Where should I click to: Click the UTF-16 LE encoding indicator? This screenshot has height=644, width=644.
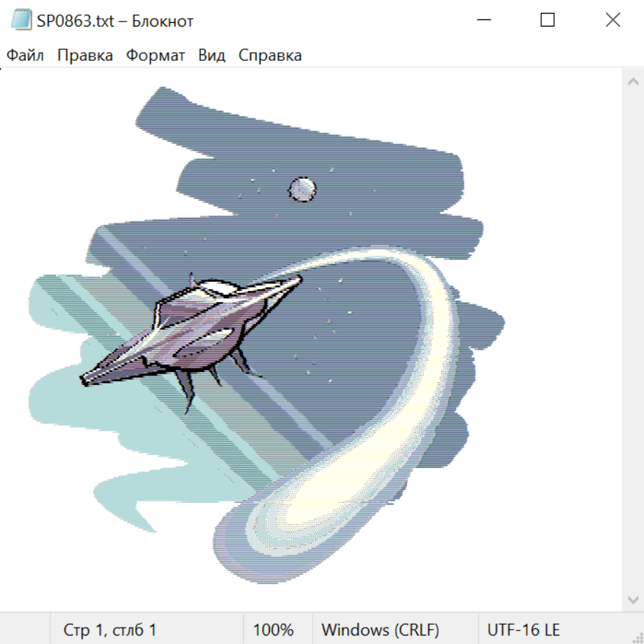tap(524, 630)
